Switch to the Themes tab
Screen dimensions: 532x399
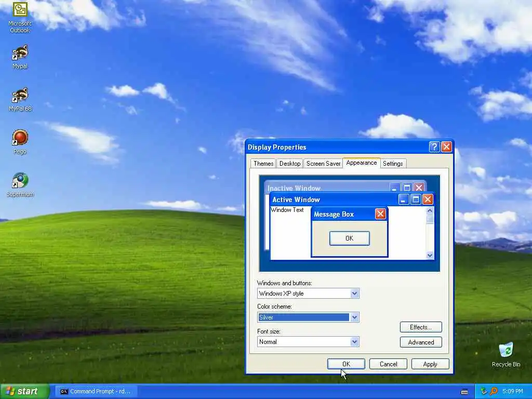[x=263, y=164]
